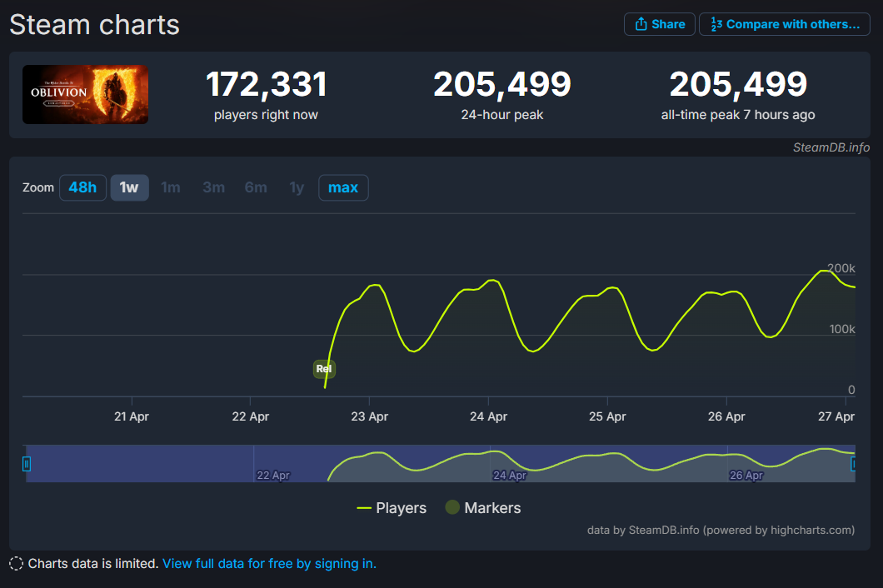
Task: Click the 22 Apr axis label
Action: [250, 416]
